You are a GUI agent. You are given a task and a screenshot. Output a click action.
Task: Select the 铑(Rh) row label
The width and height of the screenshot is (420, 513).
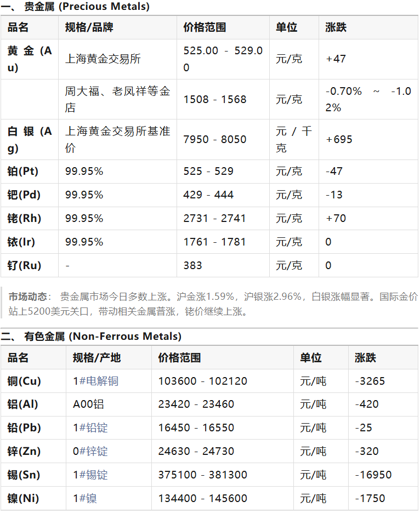24,219
